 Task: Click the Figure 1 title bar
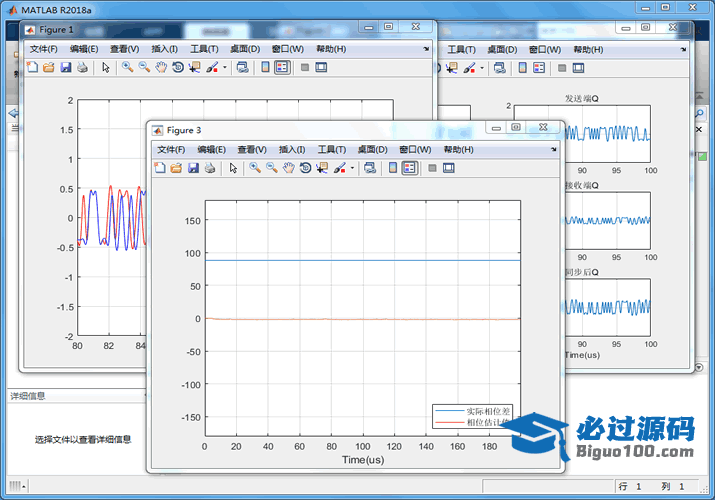point(200,29)
